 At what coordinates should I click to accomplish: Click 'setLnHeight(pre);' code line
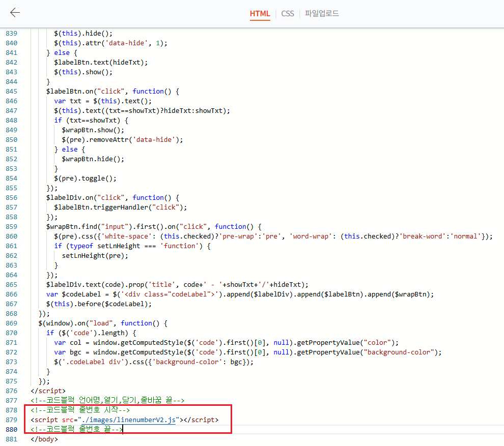(x=95, y=256)
